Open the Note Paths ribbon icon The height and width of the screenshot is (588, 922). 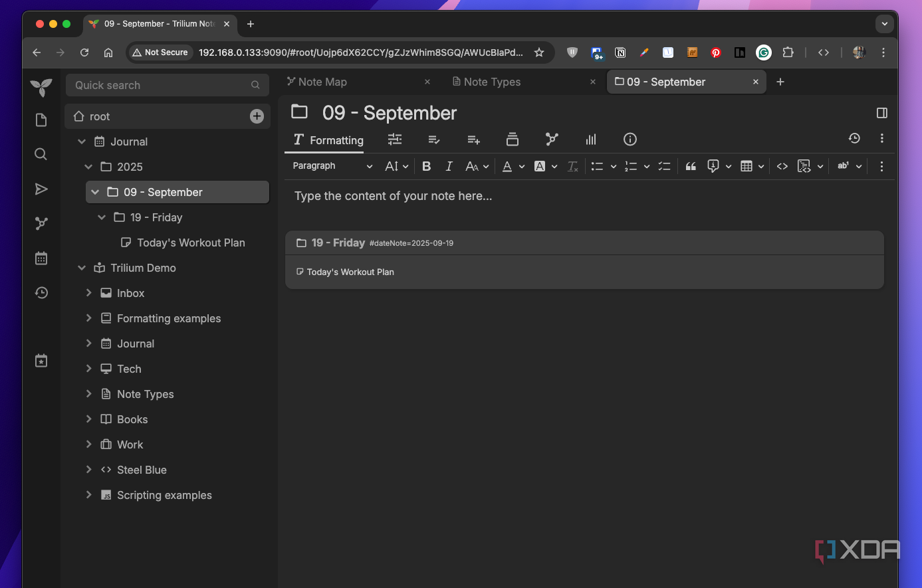click(x=512, y=140)
